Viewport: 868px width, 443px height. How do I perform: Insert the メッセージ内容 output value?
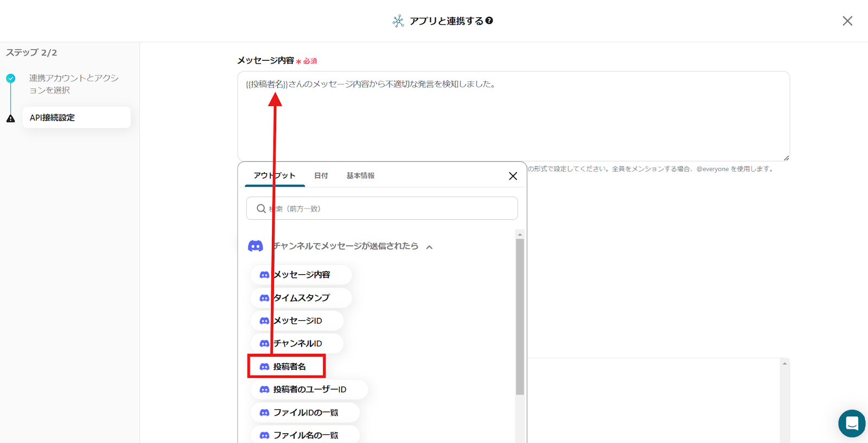click(x=301, y=275)
